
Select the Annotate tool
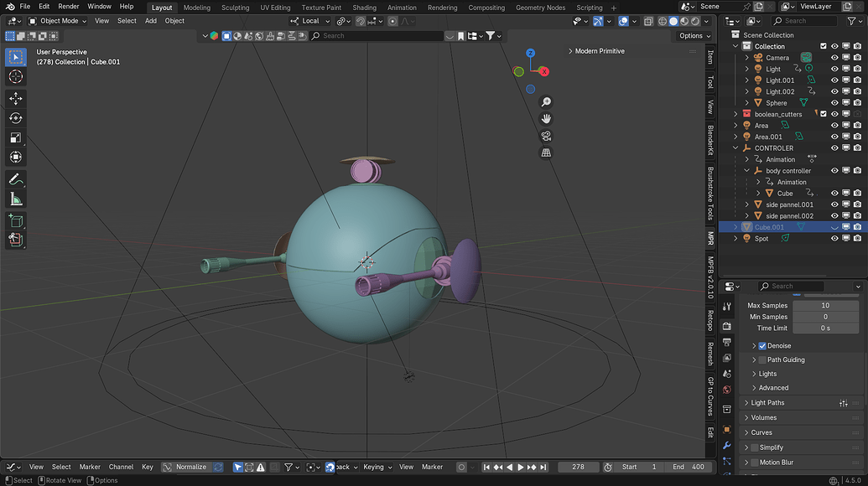pyautogui.click(x=15, y=179)
